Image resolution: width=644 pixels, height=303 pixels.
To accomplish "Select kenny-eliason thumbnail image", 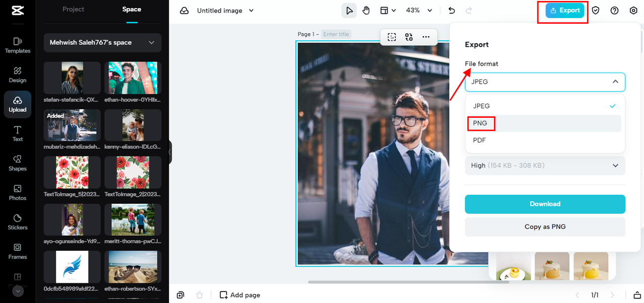I will [133, 125].
